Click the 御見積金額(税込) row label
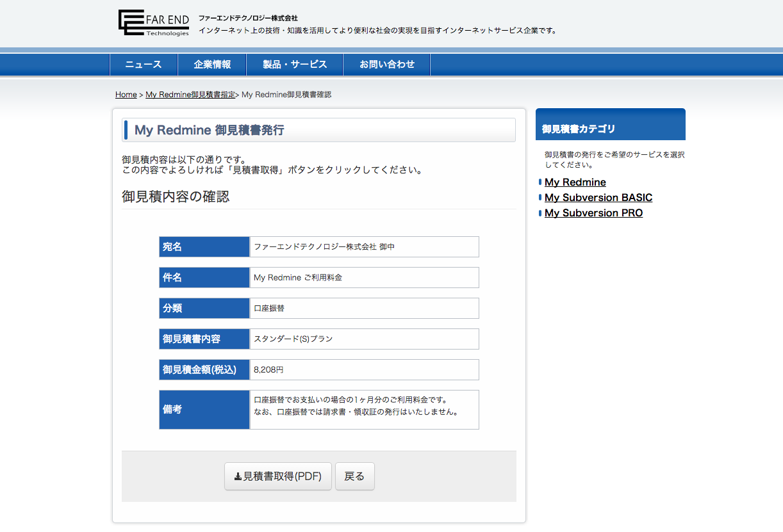Screen dimensions: 783x532 click(204, 369)
